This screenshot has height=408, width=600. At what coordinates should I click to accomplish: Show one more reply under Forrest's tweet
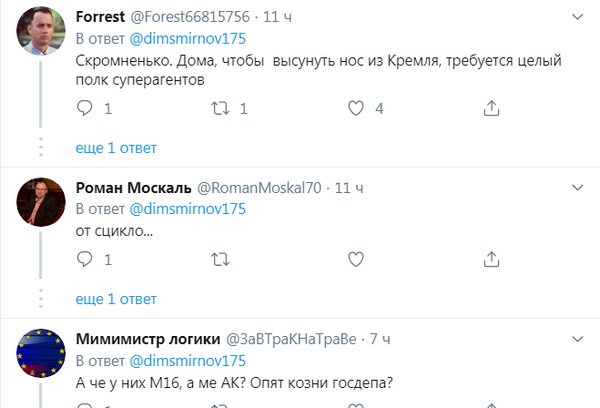point(116,148)
